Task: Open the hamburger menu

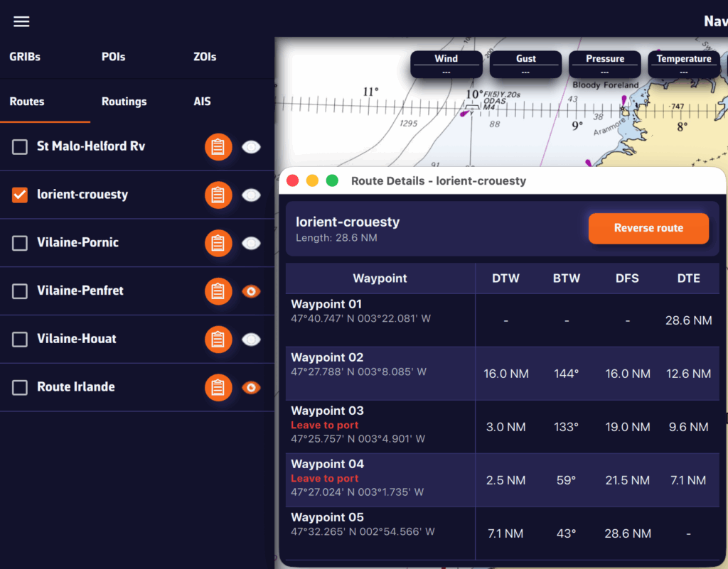Action: click(21, 21)
